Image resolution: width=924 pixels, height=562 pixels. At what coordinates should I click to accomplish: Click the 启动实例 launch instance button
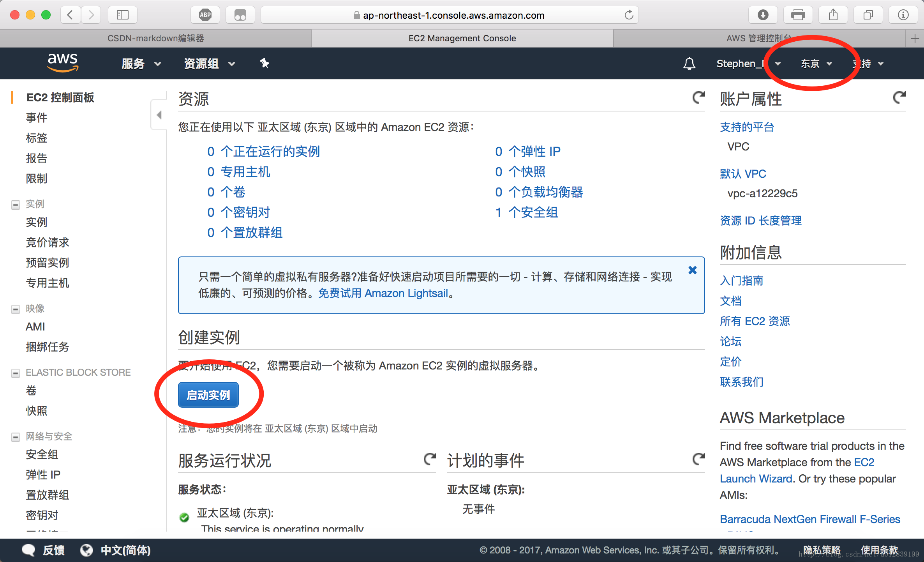[x=208, y=395]
